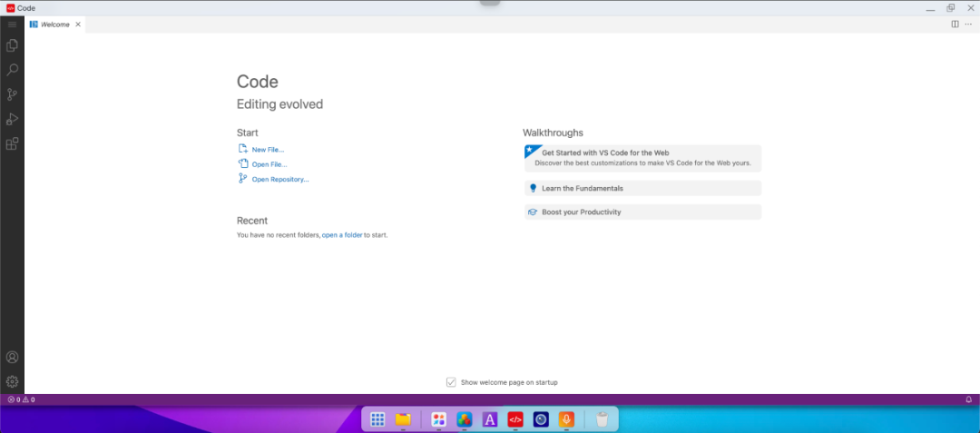The image size is (980, 433).
Task: Click the 'Recent' heading text
Action: 252,221
